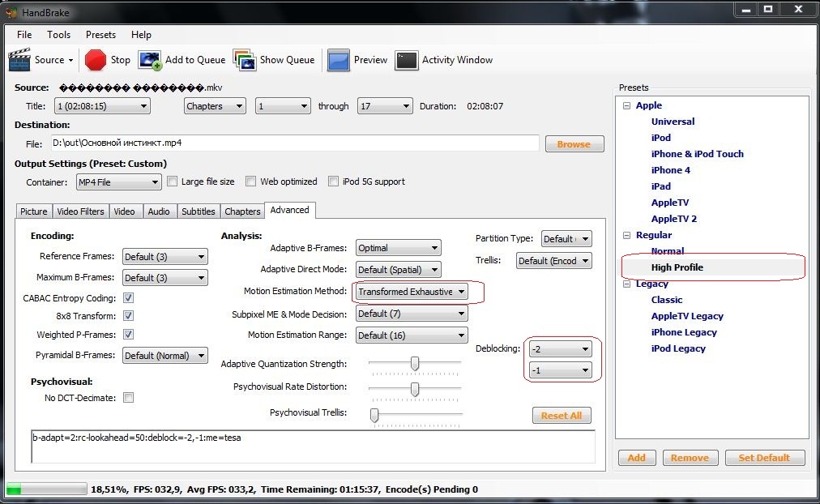Select the High Profile preset
Screen dimensions: 820x504
(x=677, y=267)
